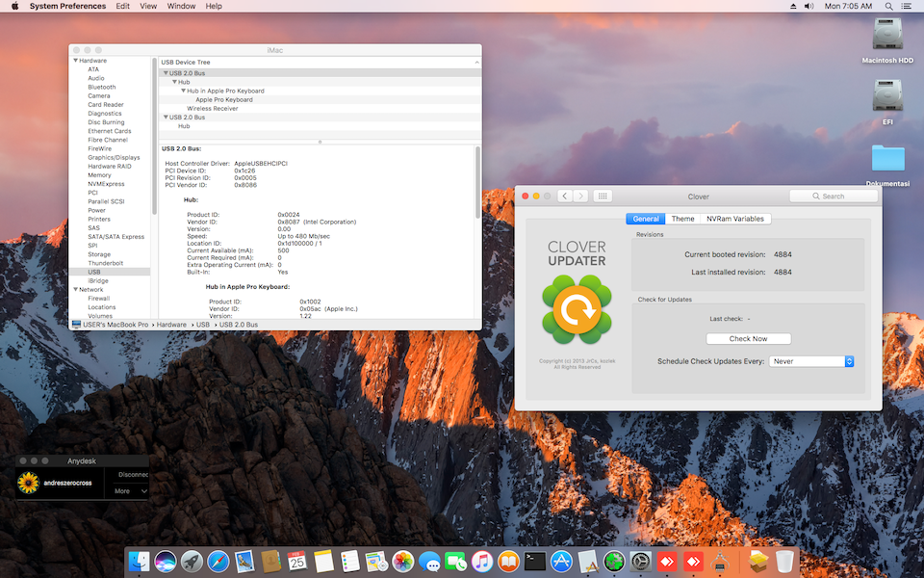
Task: Select the EFI volume on desktop
Action: tap(887, 101)
